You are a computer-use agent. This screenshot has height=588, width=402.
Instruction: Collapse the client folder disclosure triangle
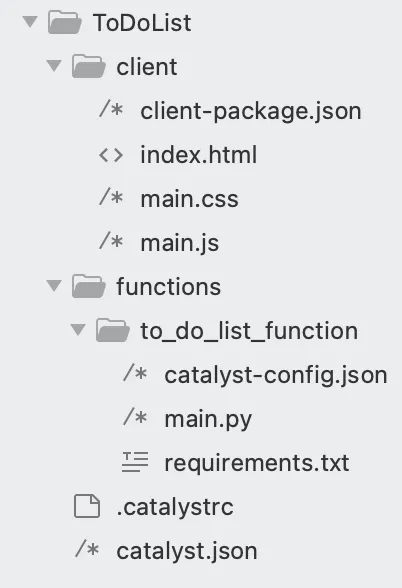(54, 66)
